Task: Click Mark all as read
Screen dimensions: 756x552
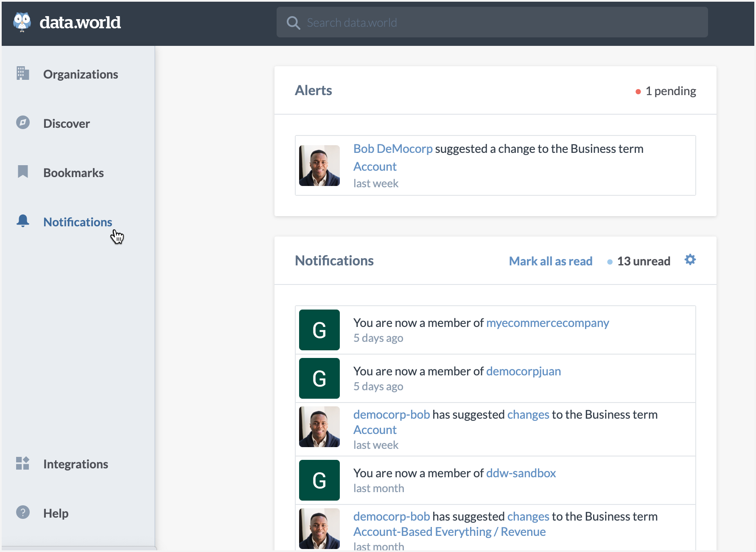Action: pos(551,261)
